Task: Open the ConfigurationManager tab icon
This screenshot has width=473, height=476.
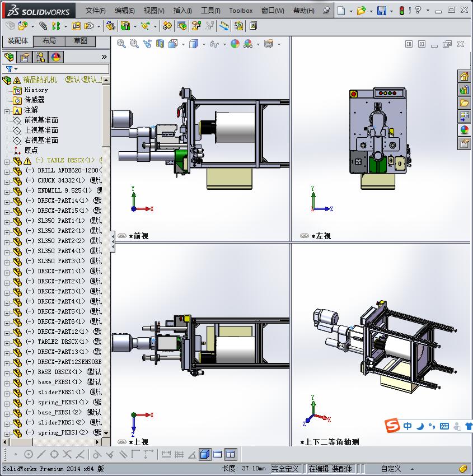Action: tap(40, 57)
